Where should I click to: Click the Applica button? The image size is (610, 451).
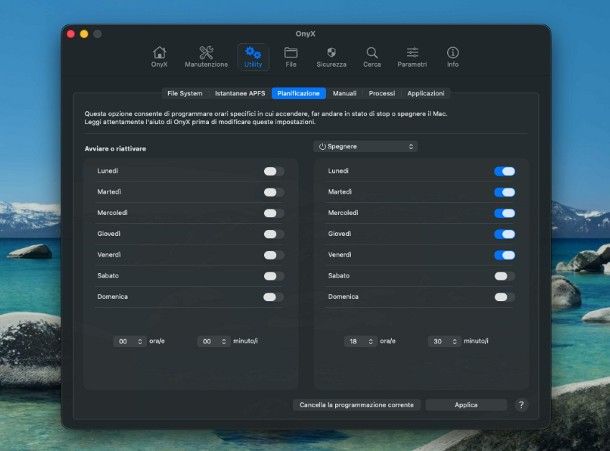466,405
